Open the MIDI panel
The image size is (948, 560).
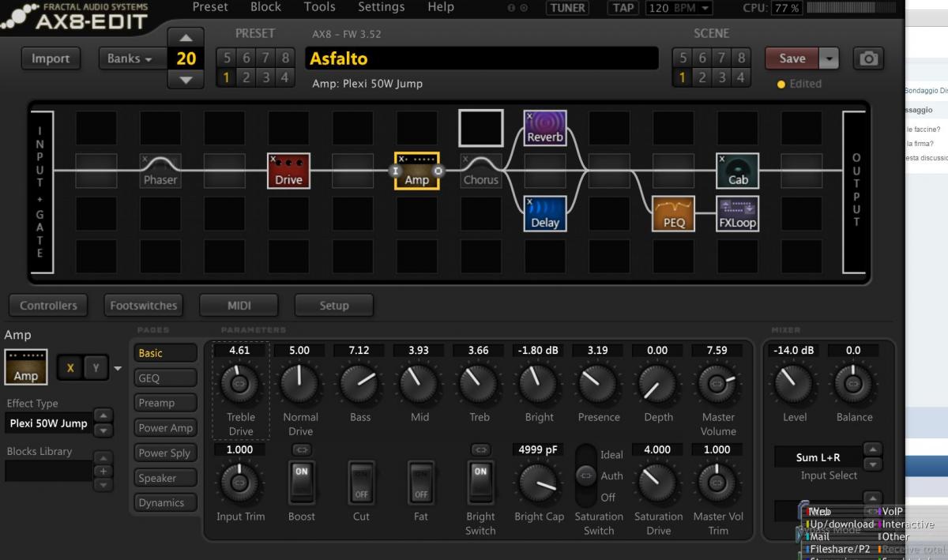[x=239, y=306]
